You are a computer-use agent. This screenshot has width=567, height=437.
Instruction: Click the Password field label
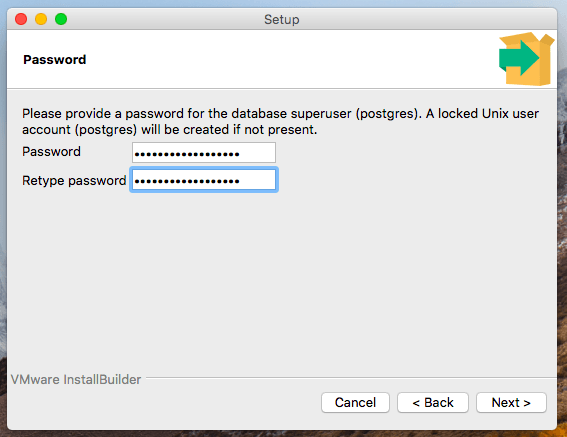point(51,152)
